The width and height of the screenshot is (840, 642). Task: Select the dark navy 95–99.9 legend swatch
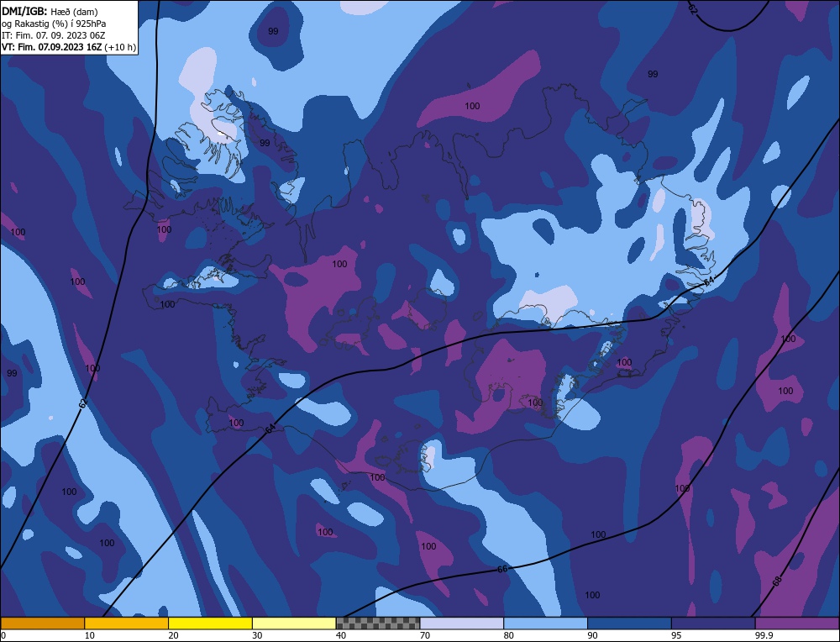tap(713, 624)
